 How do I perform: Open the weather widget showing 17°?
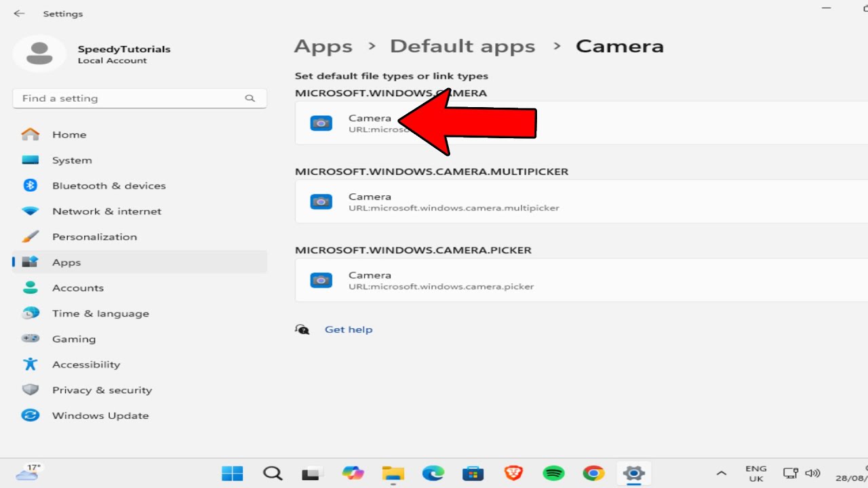[x=29, y=472]
